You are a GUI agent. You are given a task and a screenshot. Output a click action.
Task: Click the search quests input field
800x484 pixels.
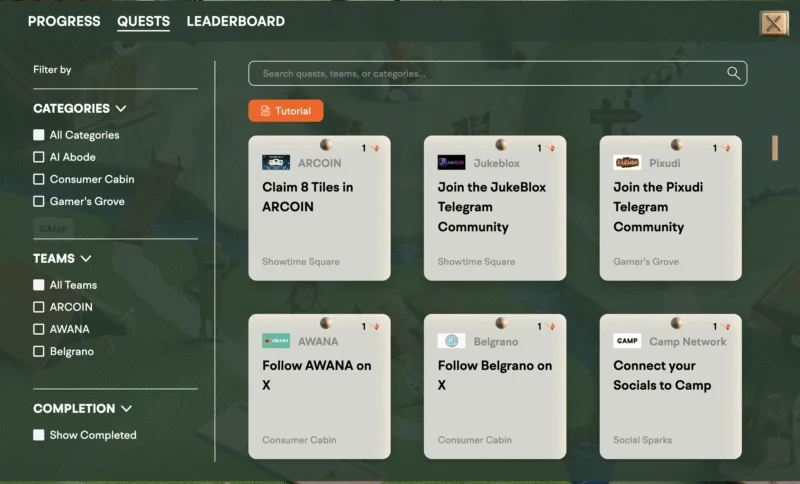[497, 73]
